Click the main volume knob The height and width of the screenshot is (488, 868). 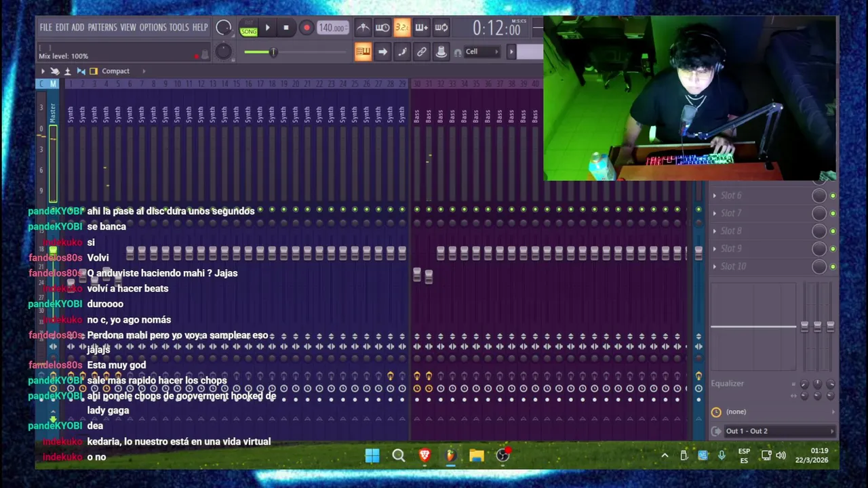(223, 28)
